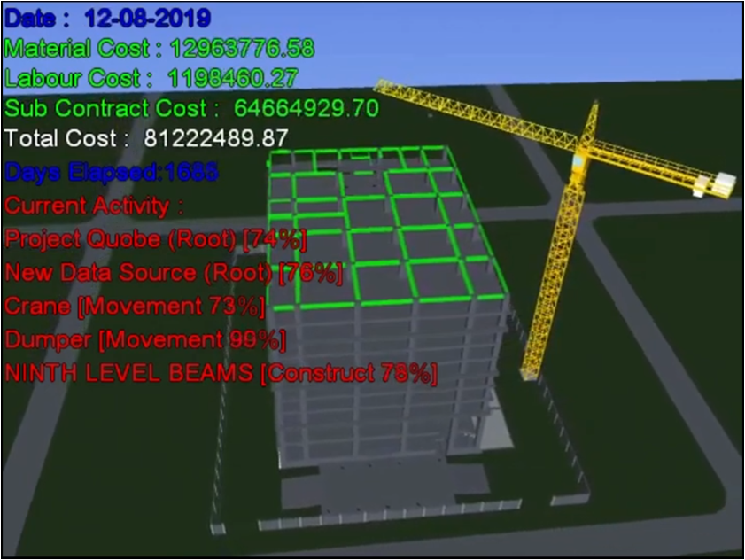Select the Material Cost value line
The image size is (745, 560).
click(159, 48)
